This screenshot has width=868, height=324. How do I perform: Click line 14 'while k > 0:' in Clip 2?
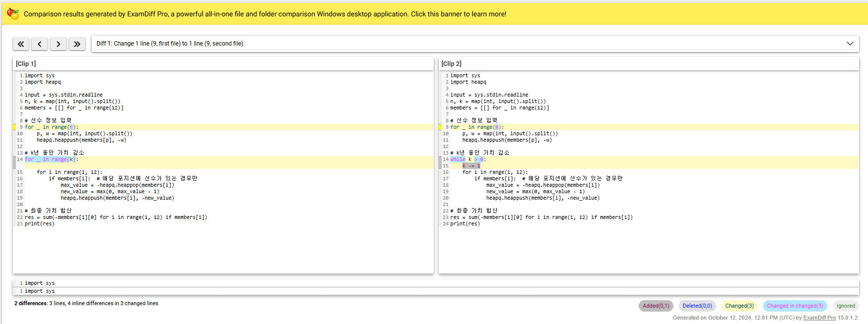(x=468, y=160)
